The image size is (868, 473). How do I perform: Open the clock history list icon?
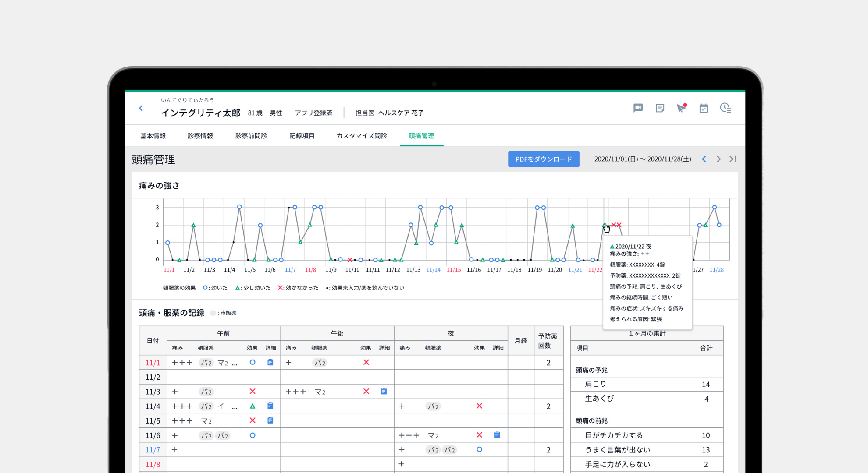coord(726,108)
